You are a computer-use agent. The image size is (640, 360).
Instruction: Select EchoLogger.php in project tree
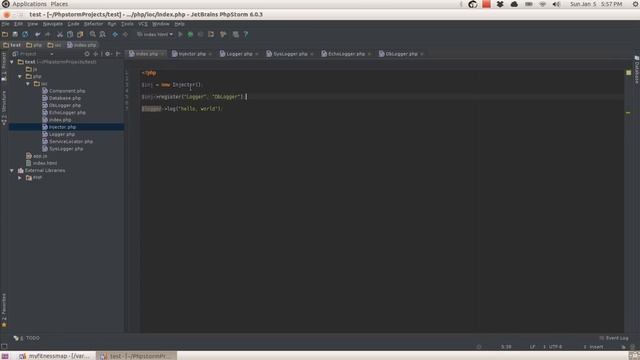[67, 113]
